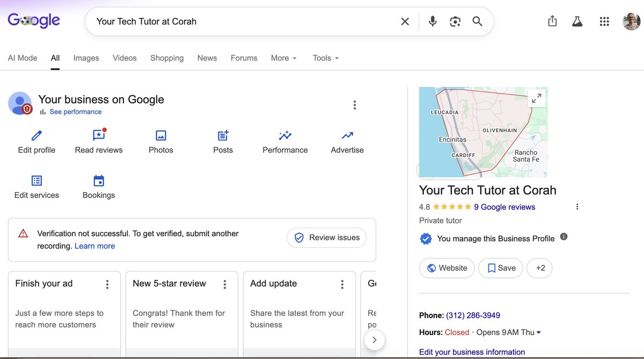Screen dimensions: 644x359
Task: Click info icon beside manage profile
Action: (563, 237)
